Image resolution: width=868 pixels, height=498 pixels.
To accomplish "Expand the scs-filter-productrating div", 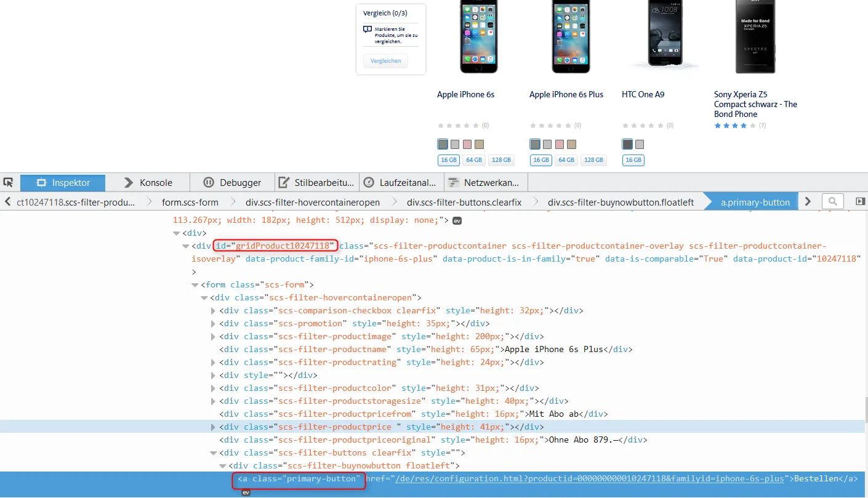I will point(214,363).
